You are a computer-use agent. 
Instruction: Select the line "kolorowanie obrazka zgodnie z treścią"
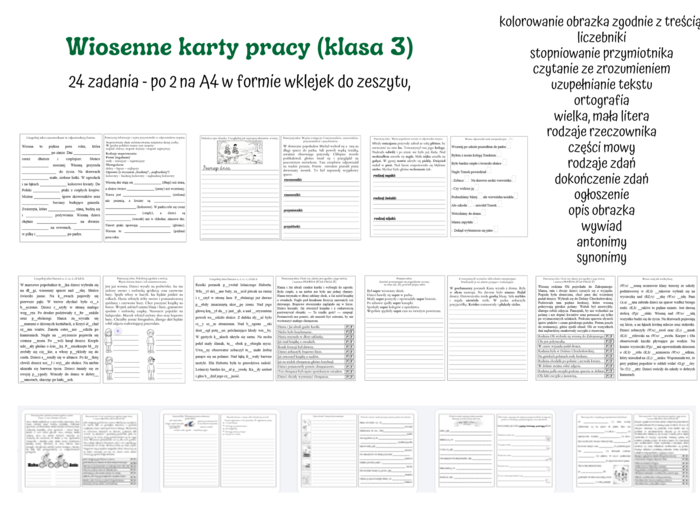point(600,21)
